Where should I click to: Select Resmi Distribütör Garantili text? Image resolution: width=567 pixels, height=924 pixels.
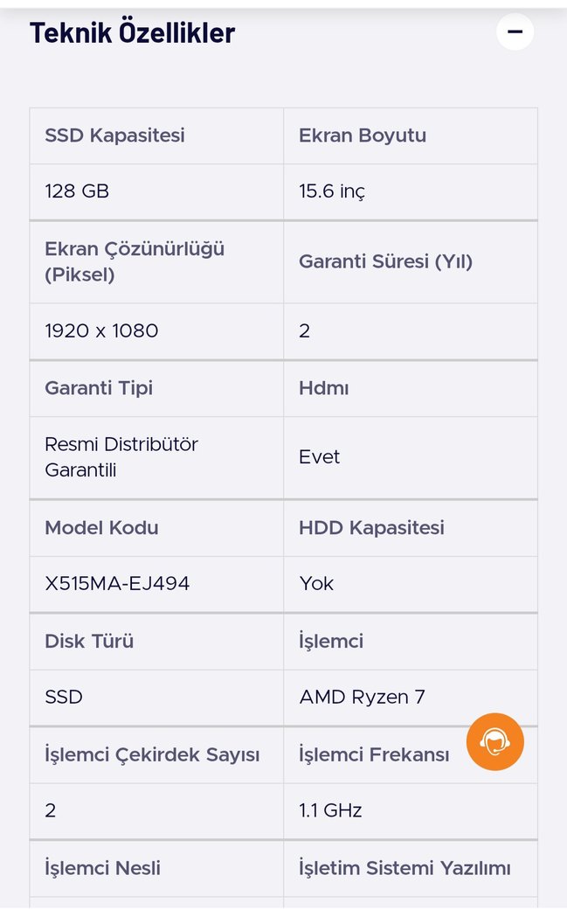click(x=121, y=457)
